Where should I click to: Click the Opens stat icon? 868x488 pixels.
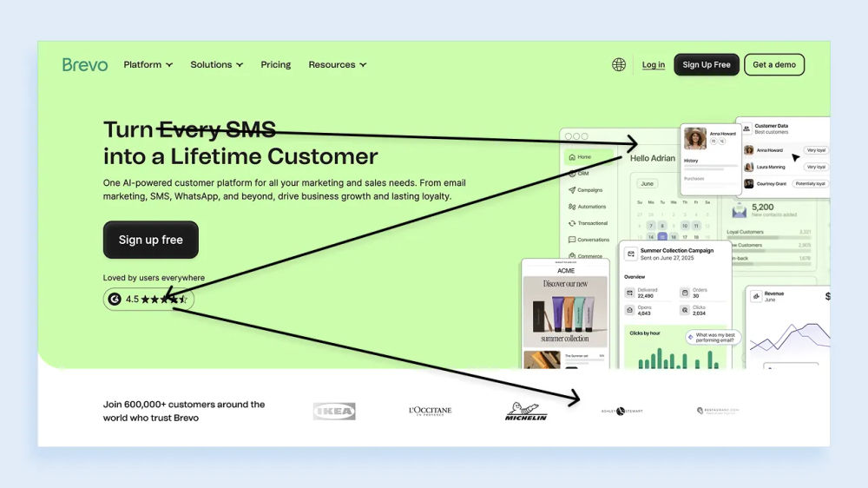pos(630,310)
